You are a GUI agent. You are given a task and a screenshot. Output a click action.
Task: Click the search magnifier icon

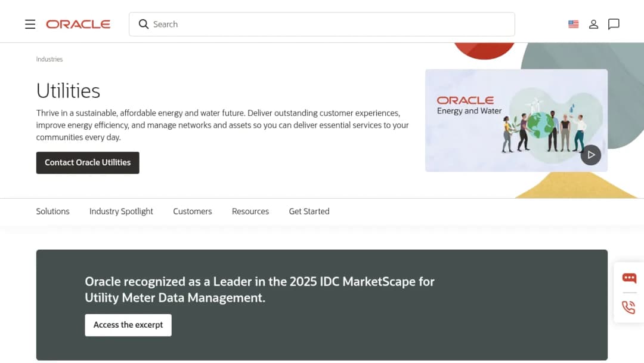[143, 24]
